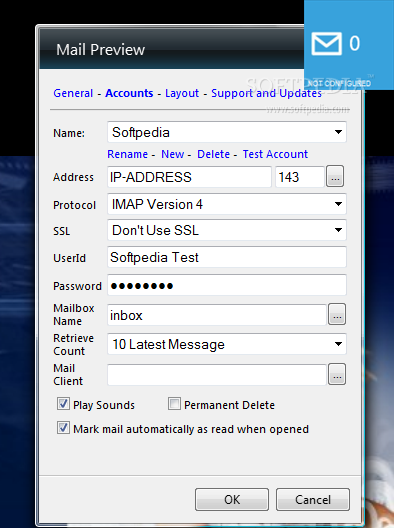Click the mail envelope gadget icon
This screenshot has height=528, width=394.
click(x=326, y=43)
